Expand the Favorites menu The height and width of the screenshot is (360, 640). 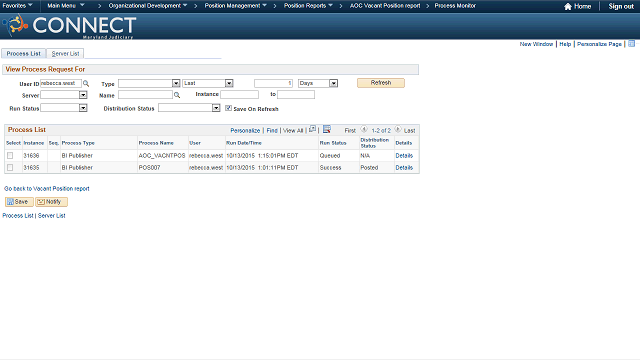(18, 6)
